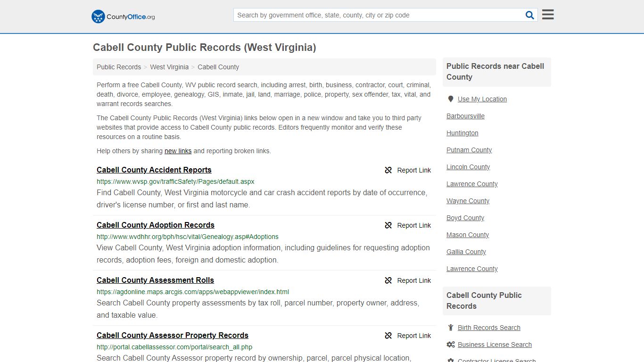Click the Birth Records Search icon
The width and height of the screenshot is (644, 362).
click(x=451, y=328)
